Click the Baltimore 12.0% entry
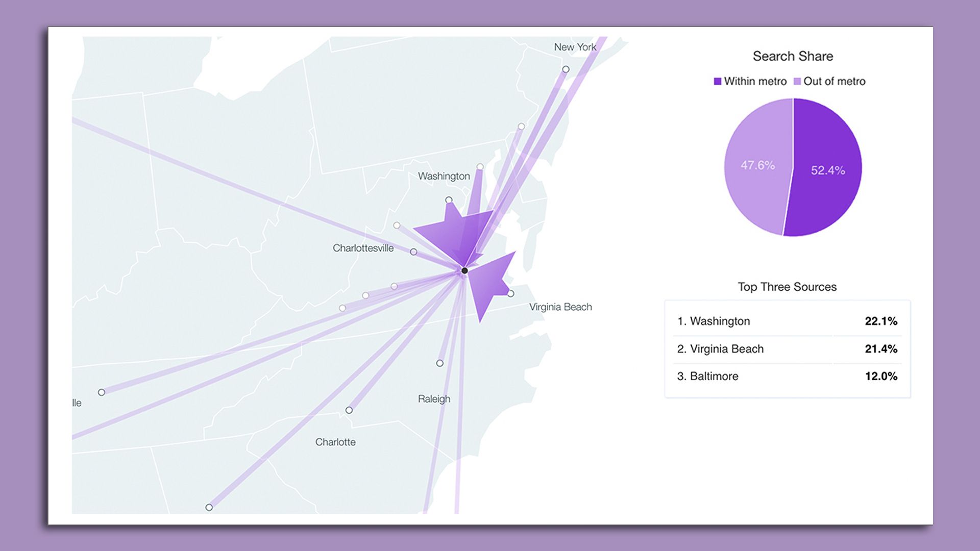Screen dimensions: 980x551 (x=786, y=376)
